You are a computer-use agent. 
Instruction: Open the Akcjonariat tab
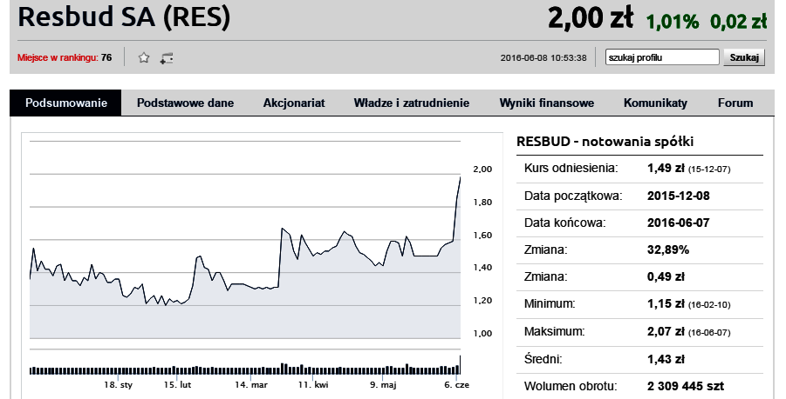(294, 103)
